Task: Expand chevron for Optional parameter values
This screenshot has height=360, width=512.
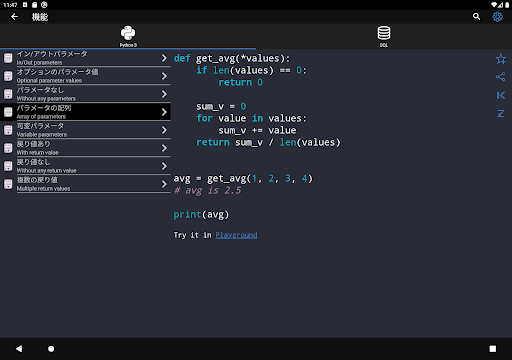Action: 164,76
